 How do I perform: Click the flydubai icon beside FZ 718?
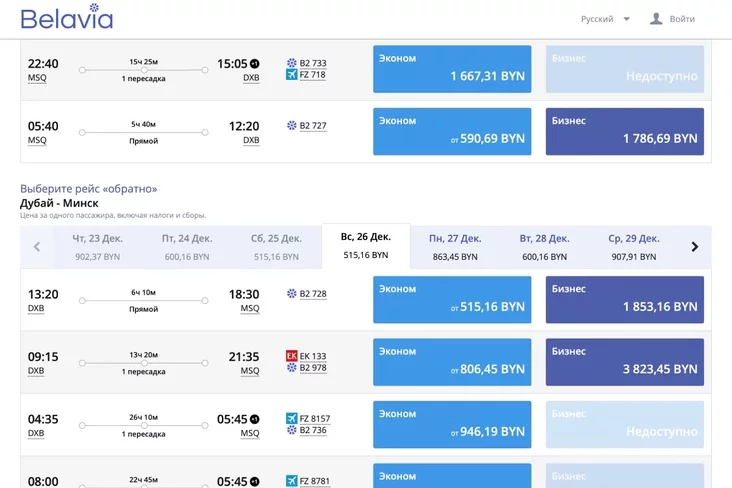pos(292,75)
